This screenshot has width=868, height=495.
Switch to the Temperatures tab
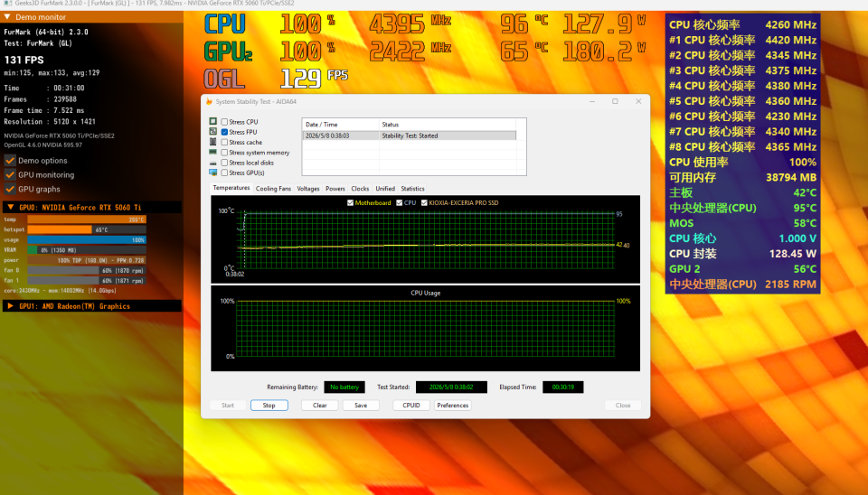231,188
